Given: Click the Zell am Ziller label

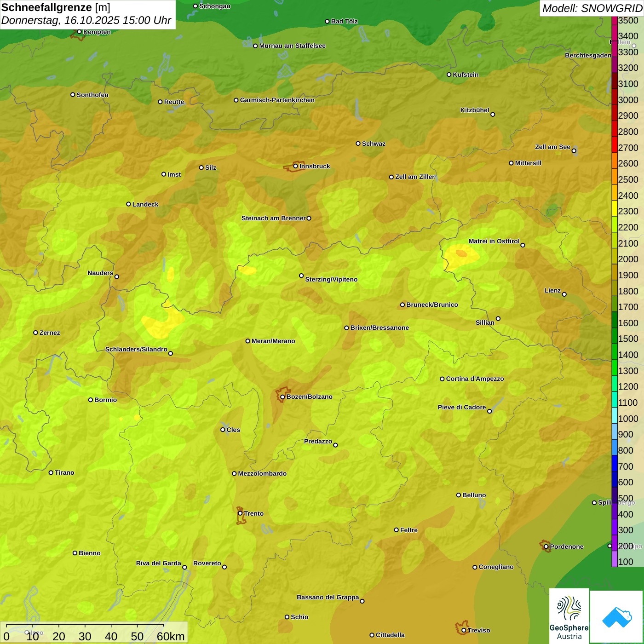Looking at the screenshot, I should tap(414, 177).
